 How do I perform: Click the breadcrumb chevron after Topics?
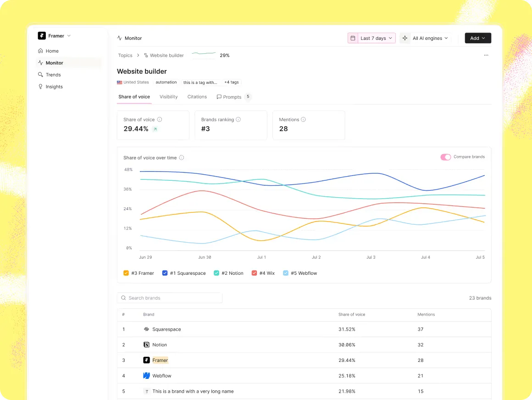pos(138,56)
